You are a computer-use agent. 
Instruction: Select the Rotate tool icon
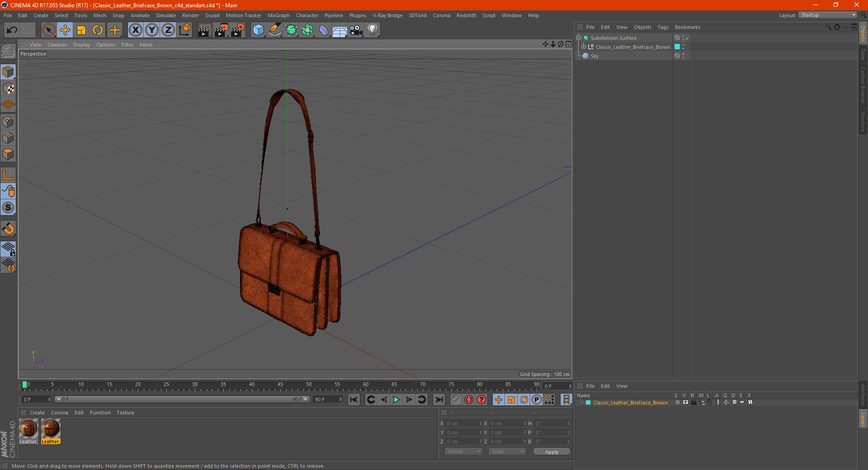[98, 30]
